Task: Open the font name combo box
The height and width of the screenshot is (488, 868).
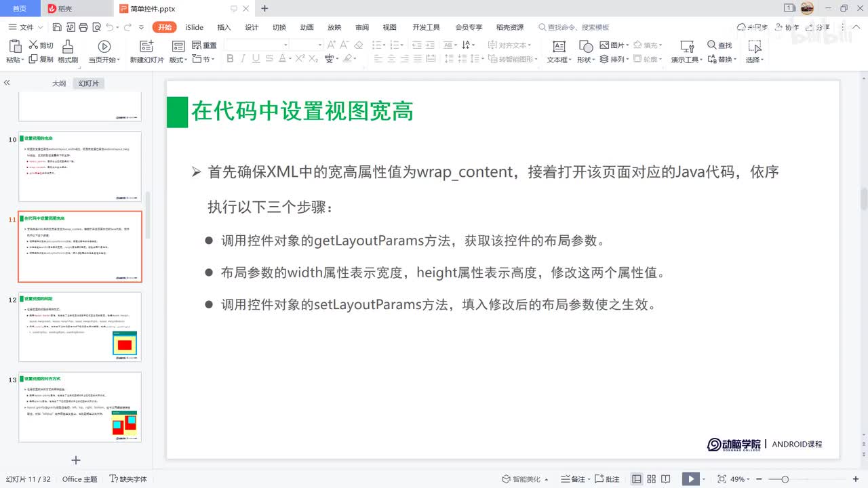Action: (x=257, y=45)
